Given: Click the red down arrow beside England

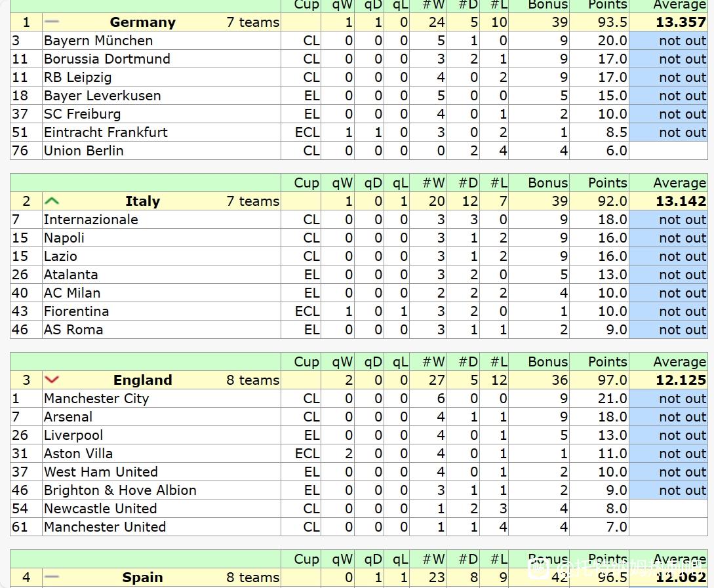Looking at the screenshot, I should 52,380.
